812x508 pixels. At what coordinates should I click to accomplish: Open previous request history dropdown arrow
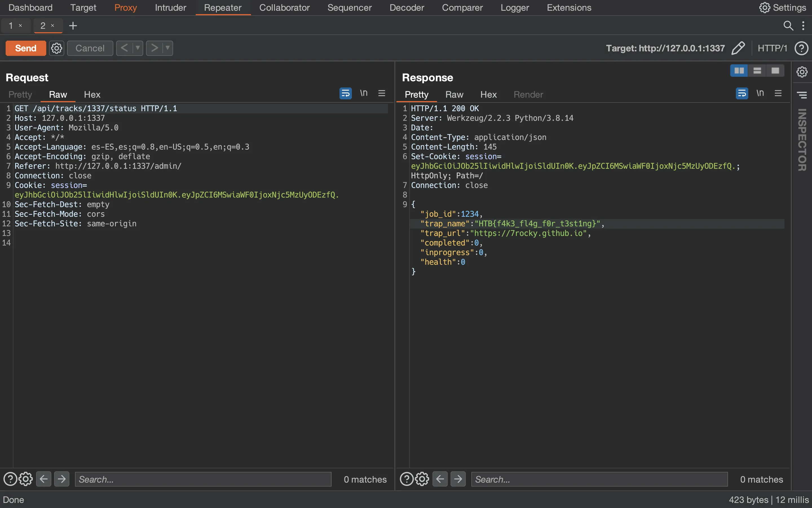tap(138, 48)
